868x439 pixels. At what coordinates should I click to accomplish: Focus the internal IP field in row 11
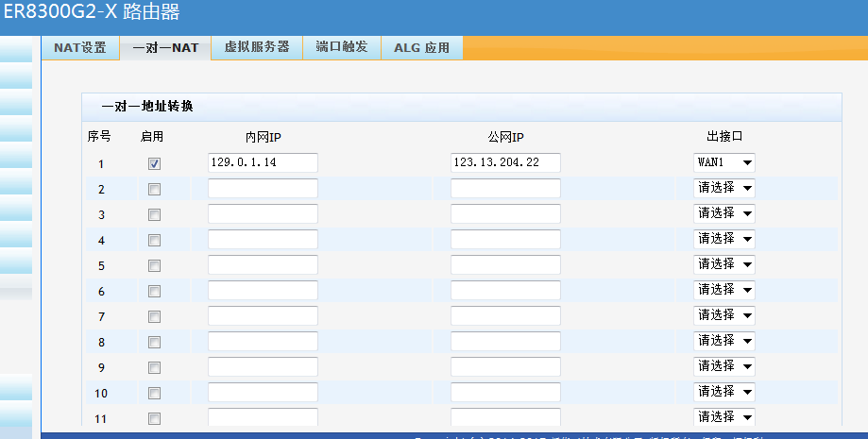point(263,417)
